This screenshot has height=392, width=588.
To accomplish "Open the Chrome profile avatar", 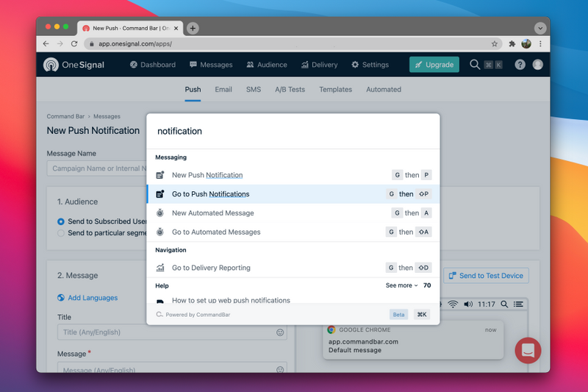I will [526, 44].
